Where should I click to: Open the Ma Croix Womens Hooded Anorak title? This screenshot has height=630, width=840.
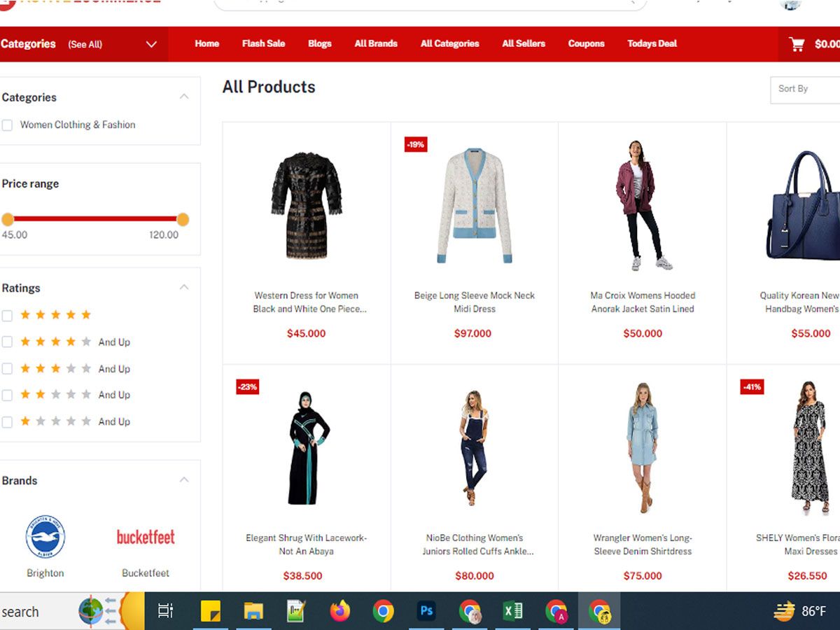click(643, 302)
